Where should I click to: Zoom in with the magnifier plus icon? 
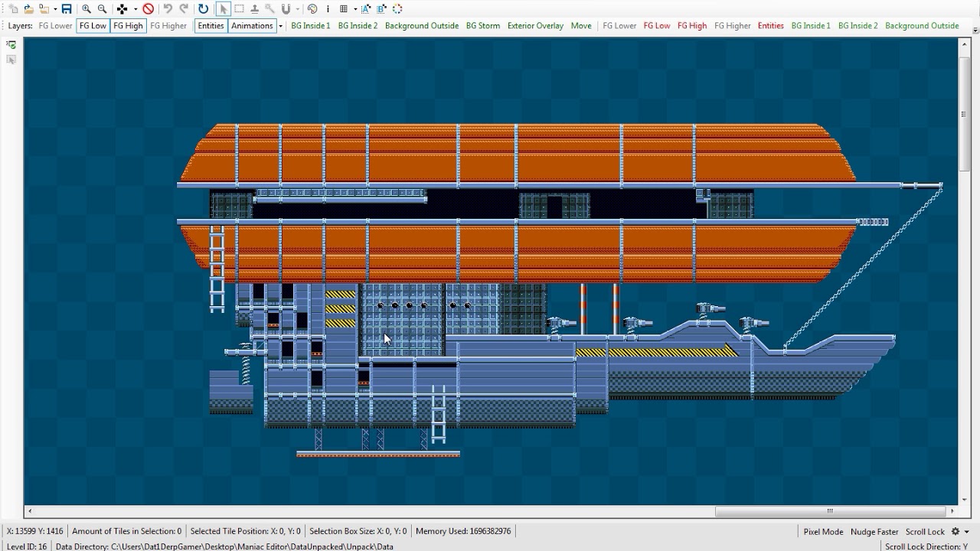(87, 9)
